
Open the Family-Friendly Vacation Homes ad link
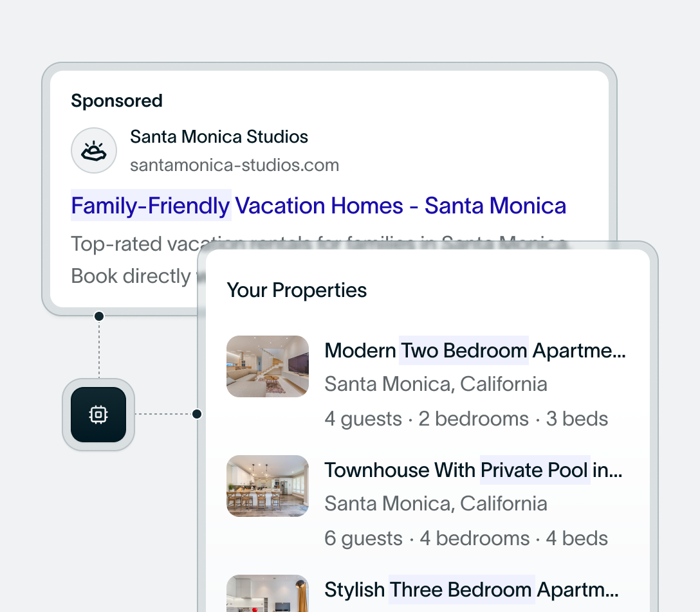[318, 205]
